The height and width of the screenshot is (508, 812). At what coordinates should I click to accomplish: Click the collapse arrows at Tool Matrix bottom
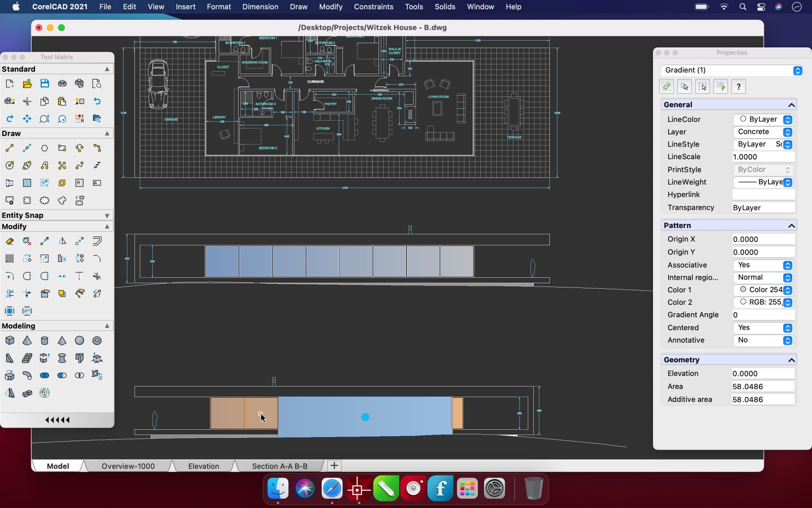58,420
